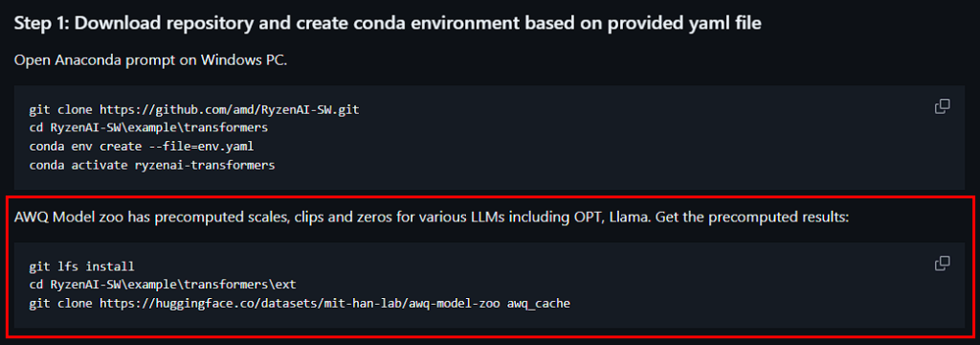Click 'git clone' in the second code block

pos(60,304)
